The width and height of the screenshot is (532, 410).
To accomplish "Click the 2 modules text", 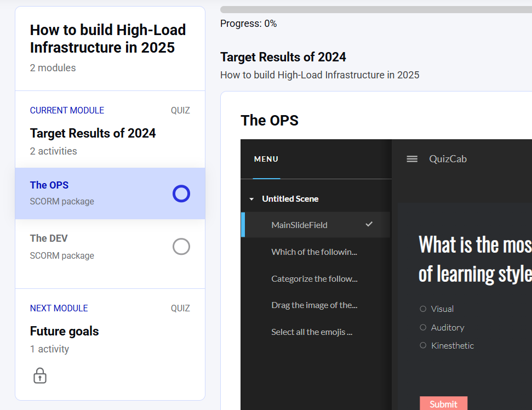I will click(53, 68).
